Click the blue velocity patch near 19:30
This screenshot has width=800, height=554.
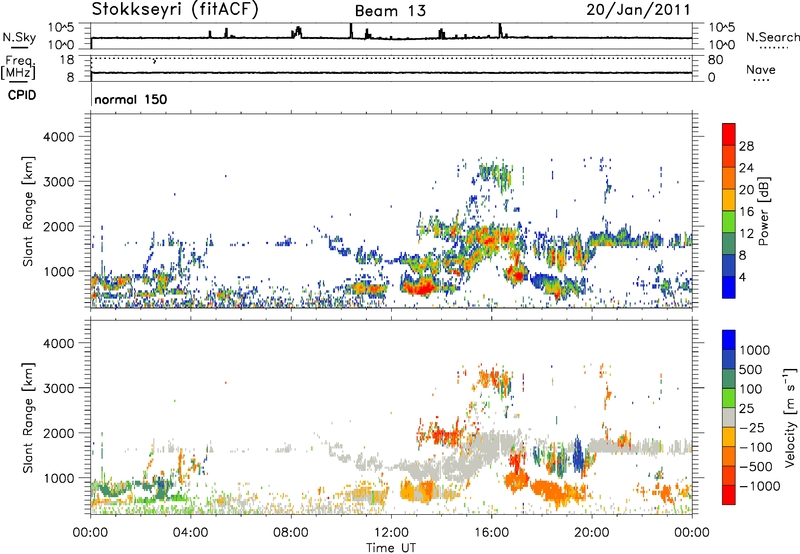pyautogui.click(x=578, y=456)
